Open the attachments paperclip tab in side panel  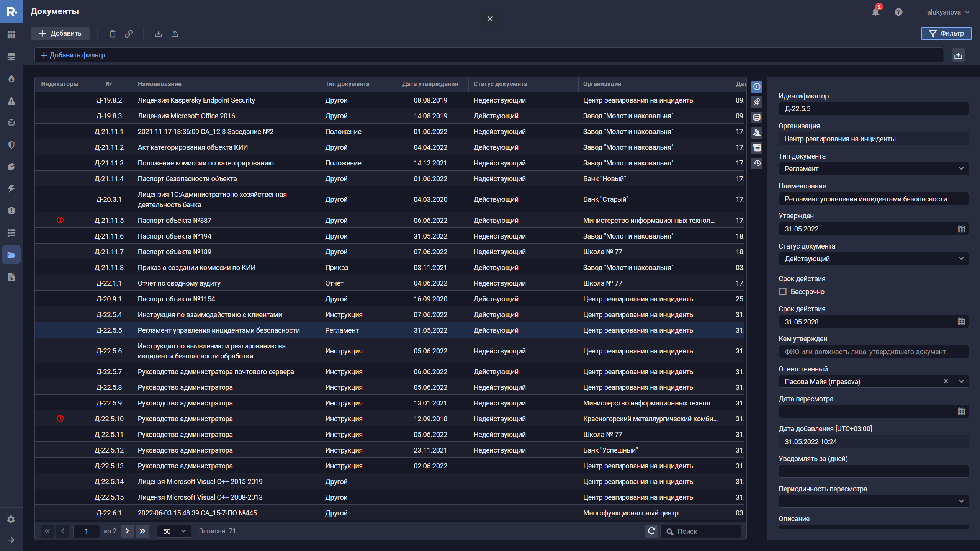tap(757, 102)
